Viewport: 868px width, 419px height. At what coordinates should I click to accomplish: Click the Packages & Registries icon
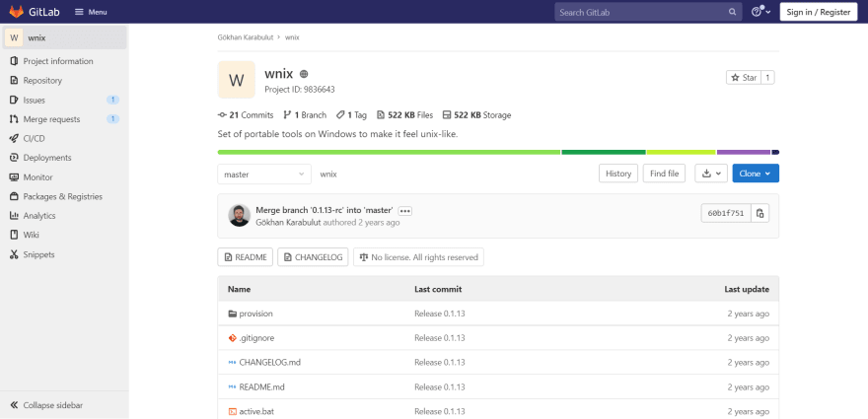pos(14,196)
